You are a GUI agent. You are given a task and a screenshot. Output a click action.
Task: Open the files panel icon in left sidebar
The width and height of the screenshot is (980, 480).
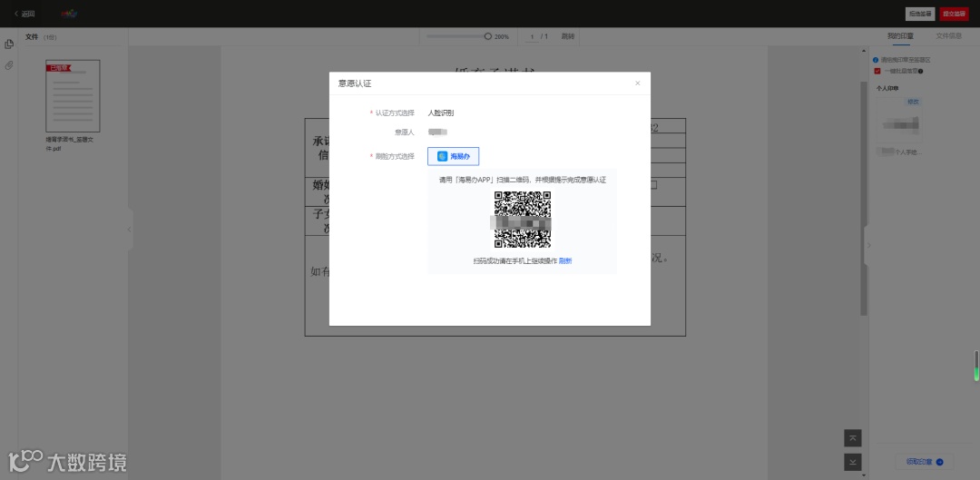(x=9, y=44)
